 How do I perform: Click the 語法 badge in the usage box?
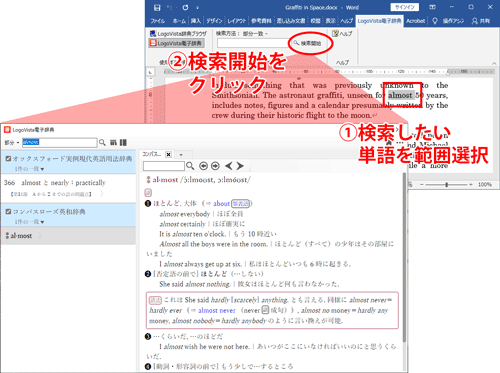[x=155, y=300]
